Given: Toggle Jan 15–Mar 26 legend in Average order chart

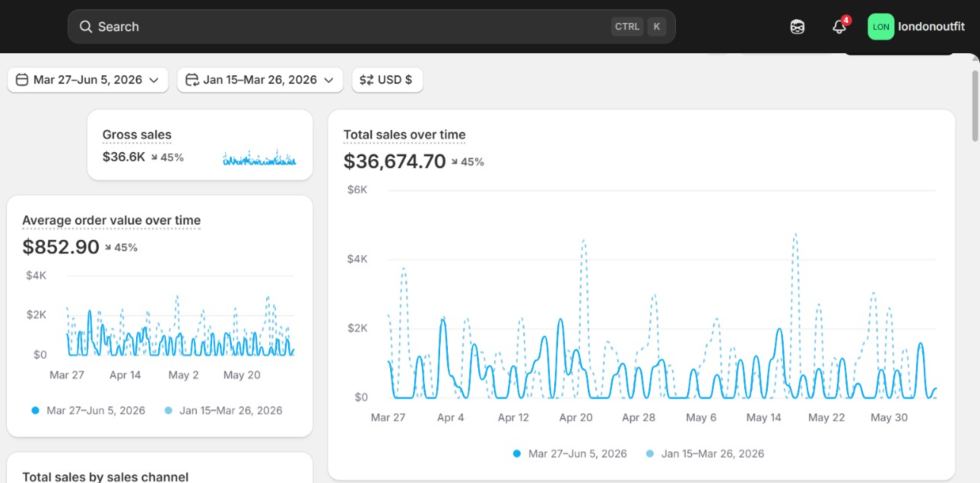Looking at the screenshot, I should (224, 410).
